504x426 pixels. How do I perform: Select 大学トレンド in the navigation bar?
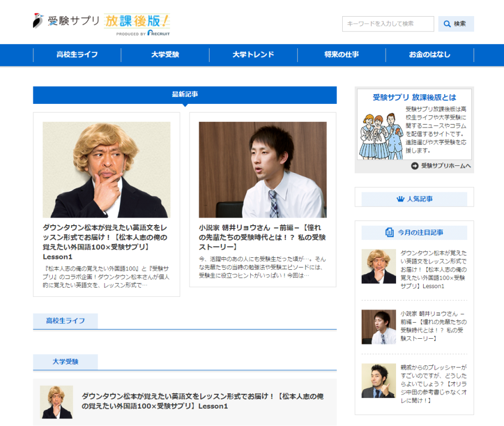(x=253, y=55)
